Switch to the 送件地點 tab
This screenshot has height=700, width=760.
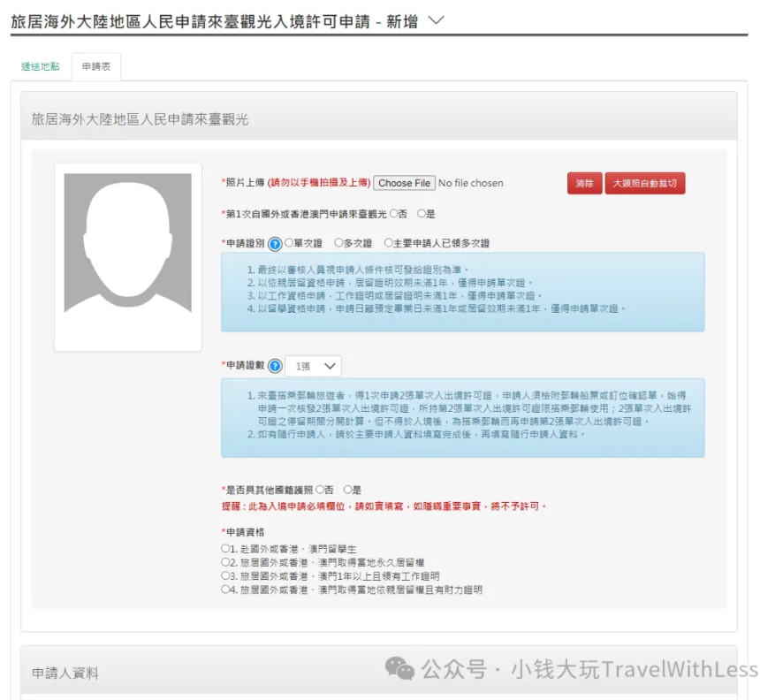(x=41, y=66)
